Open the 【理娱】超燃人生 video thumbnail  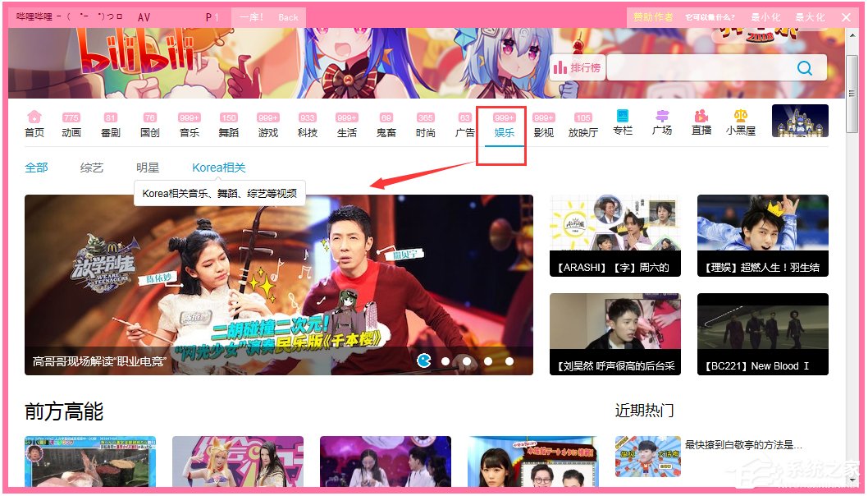[763, 236]
